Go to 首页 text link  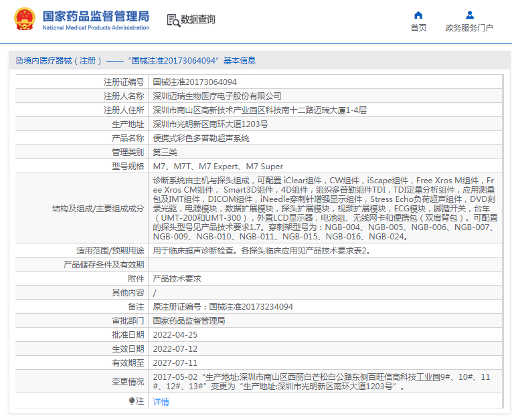pyautogui.click(x=418, y=28)
